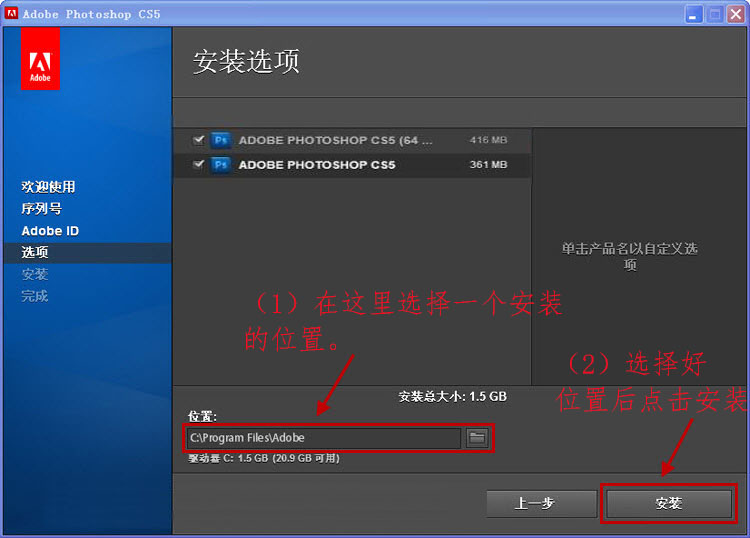Click the C:\Program Files\Adobe location field

(322, 438)
